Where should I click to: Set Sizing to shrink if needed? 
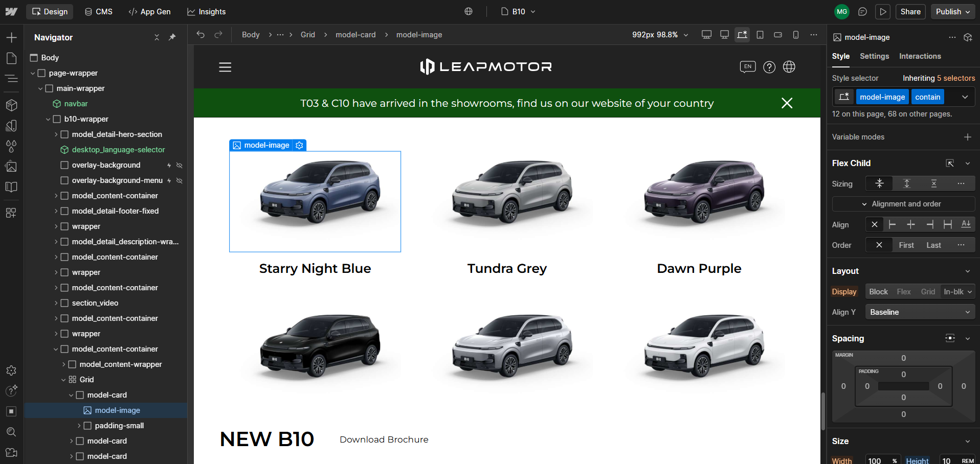point(879,183)
